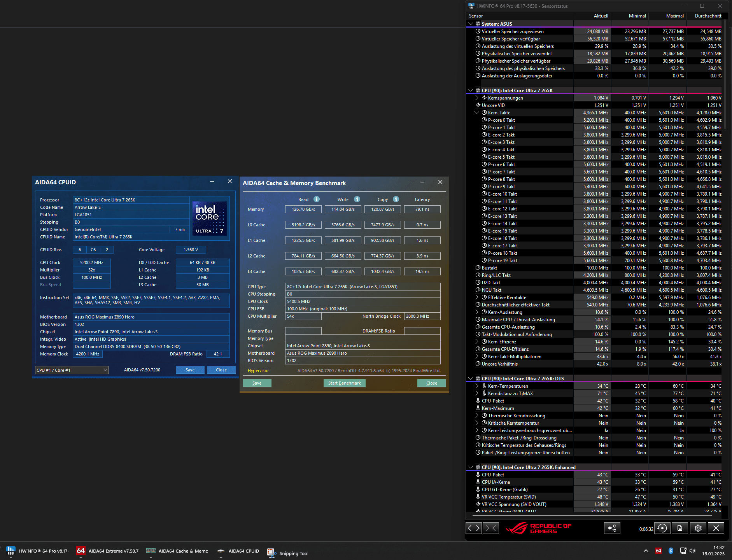Click the Hypervisor label in benchmark window

[x=258, y=371]
